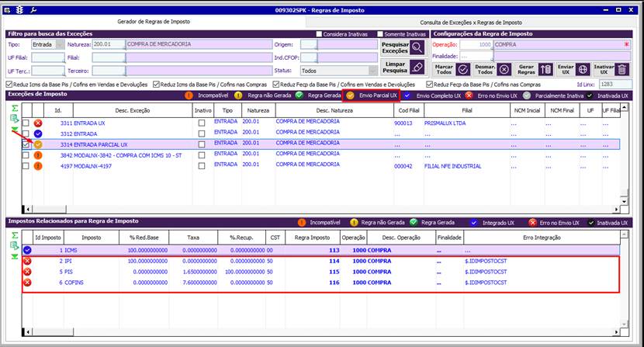The height and width of the screenshot is (347, 644).
Task: Toggle Reduz Icms da Base Pis/Cofins em Vendas
Action: click(x=9, y=85)
